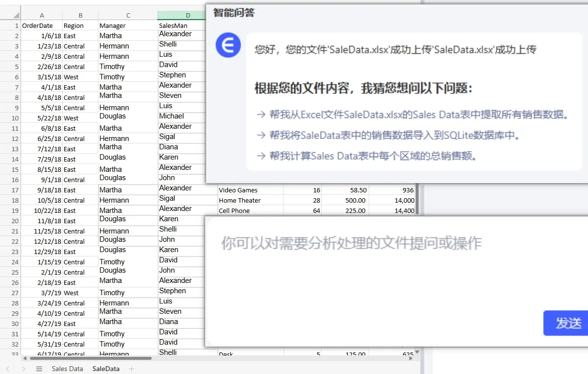
Task: Click the date cell 5/14/19
Action: [42, 334]
